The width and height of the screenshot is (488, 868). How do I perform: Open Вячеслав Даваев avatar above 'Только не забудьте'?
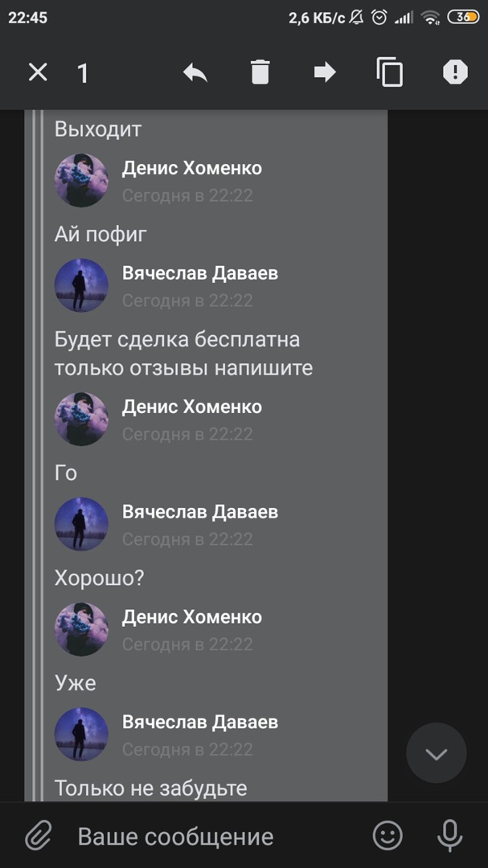pyautogui.click(x=81, y=735)
